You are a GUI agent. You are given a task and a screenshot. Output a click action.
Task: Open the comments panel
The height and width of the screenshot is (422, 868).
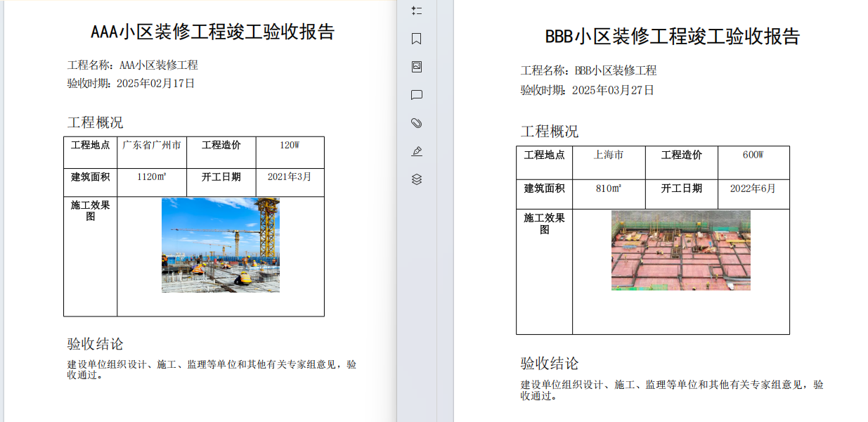coord(416,95)
